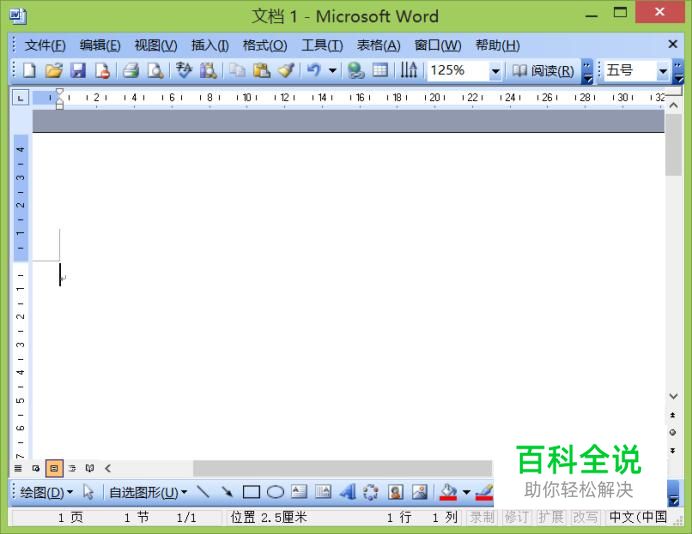Open the 插入(I) menu

(210, 45)
